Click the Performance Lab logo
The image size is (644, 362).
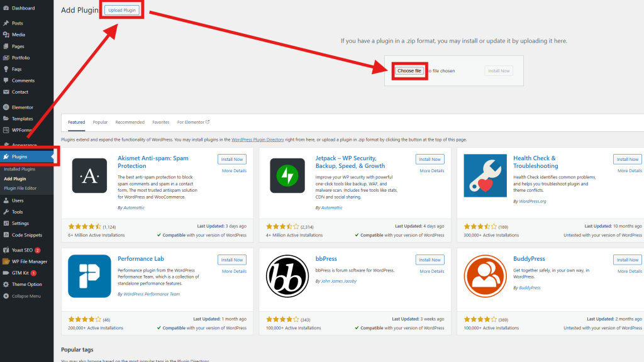(x=89, y=277)
